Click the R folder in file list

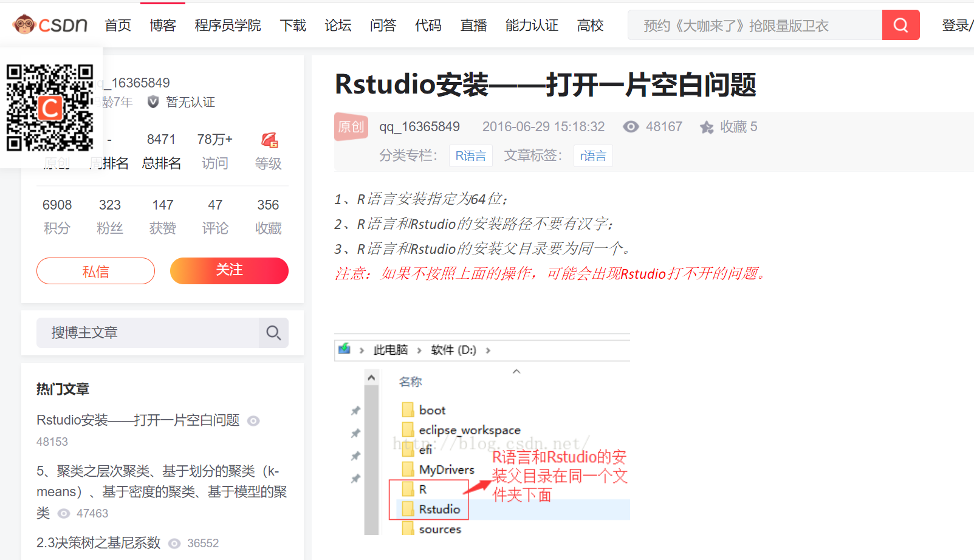click(x=414, y=490)
